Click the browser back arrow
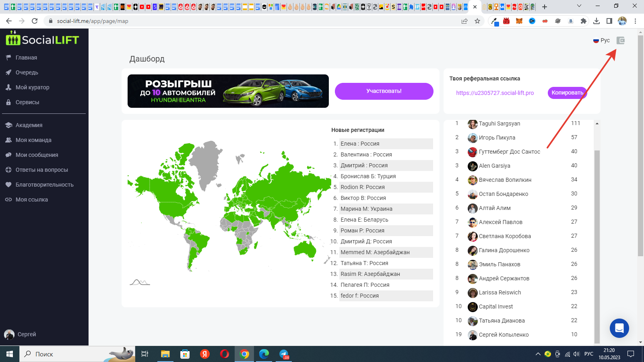This screenshot has height=362, width=644. (x=9, y=21)
